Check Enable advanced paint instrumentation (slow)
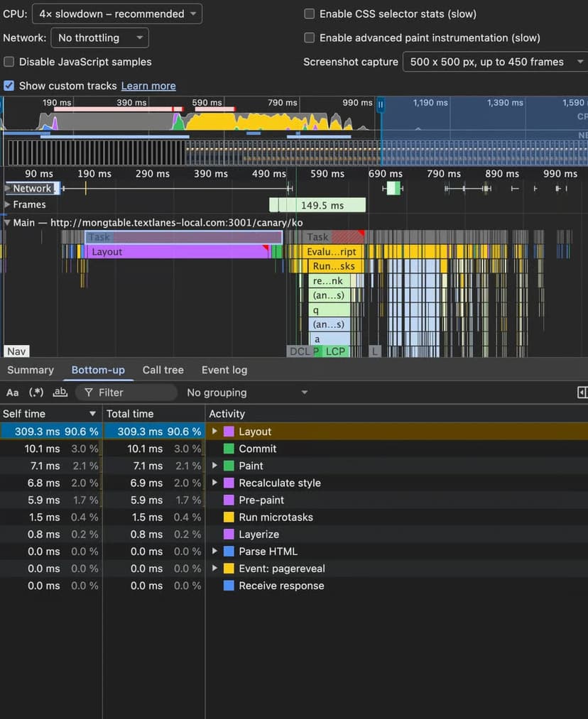 pyautogui.click(x=310, y=38)
